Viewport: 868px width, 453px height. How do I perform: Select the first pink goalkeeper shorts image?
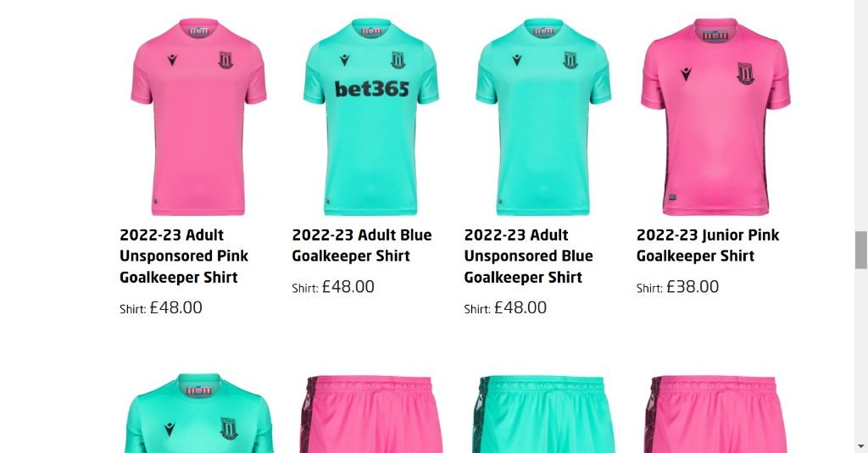(371, 414)
